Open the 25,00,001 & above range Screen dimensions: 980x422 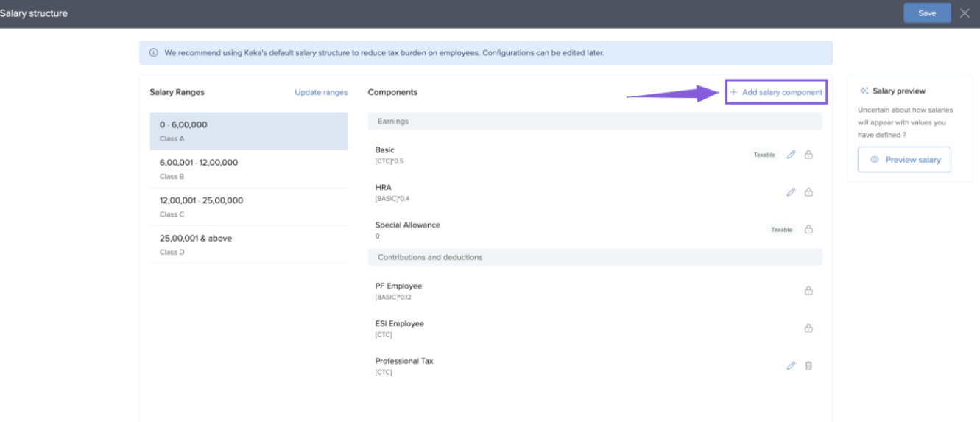248,245
